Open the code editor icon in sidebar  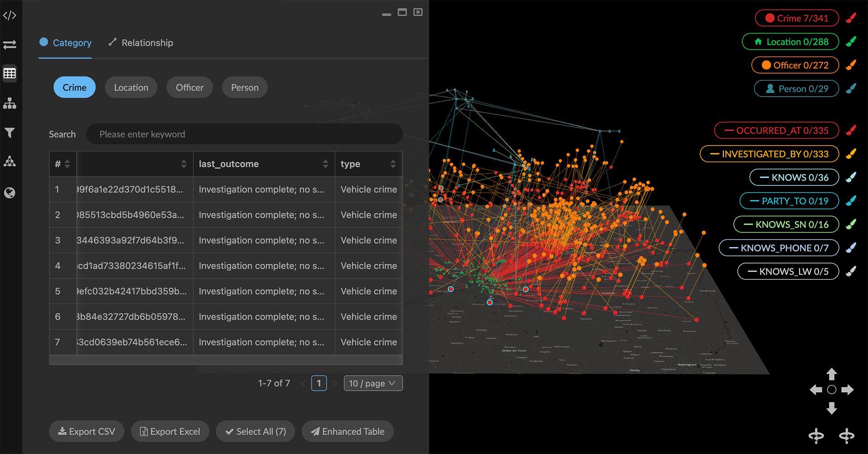[9, 15]
